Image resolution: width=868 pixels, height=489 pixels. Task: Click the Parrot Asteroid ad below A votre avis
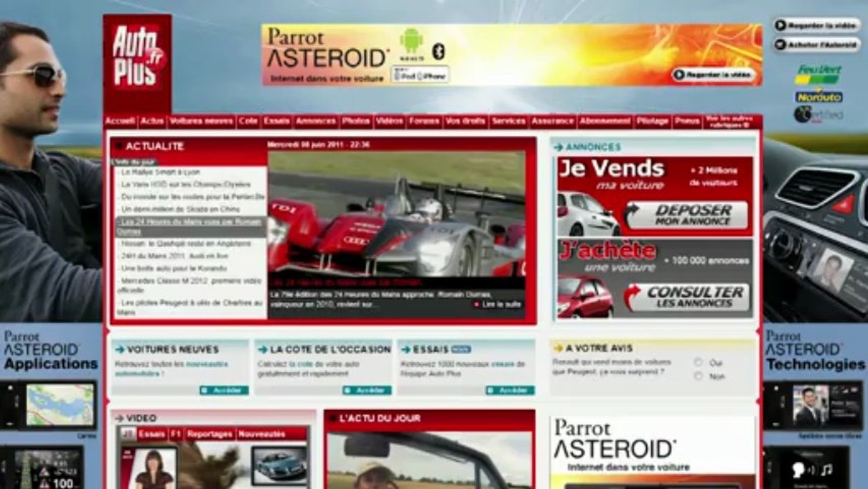652,452
